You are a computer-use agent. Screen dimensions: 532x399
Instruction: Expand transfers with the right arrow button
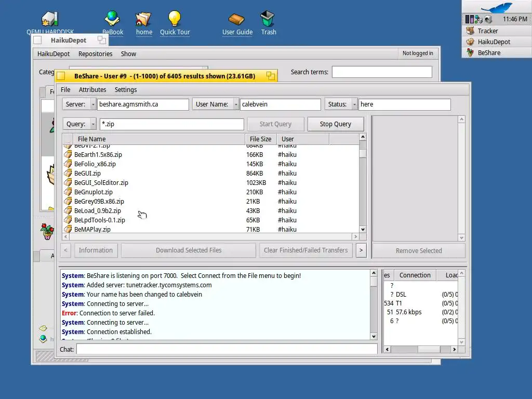[361, 250]
